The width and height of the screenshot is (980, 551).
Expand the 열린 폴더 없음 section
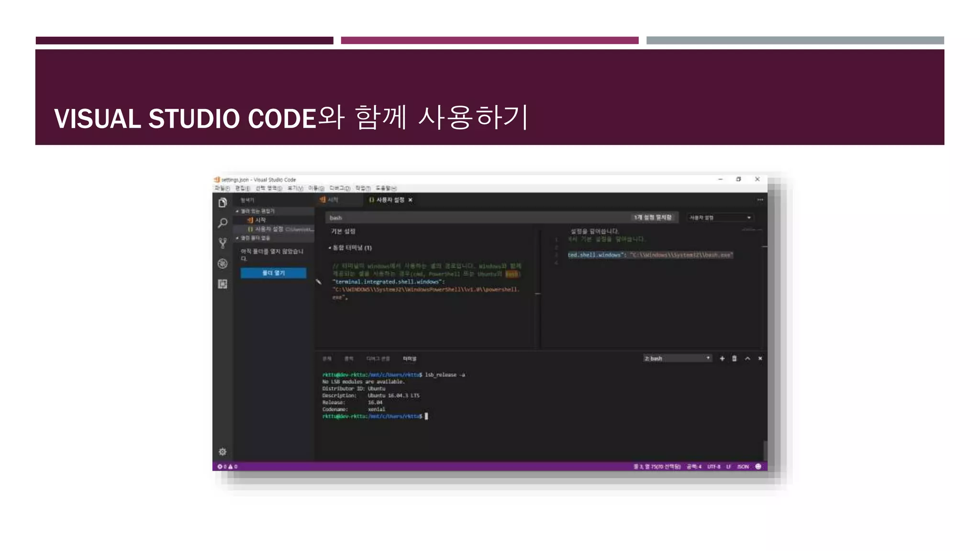tap(274, 238)
